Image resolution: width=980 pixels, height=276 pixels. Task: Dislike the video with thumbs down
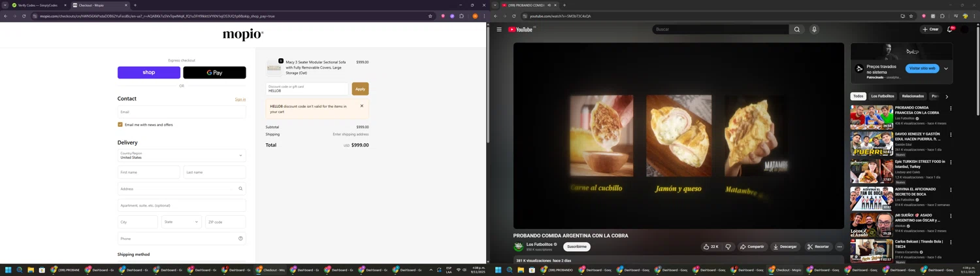[x=728, y=247]
